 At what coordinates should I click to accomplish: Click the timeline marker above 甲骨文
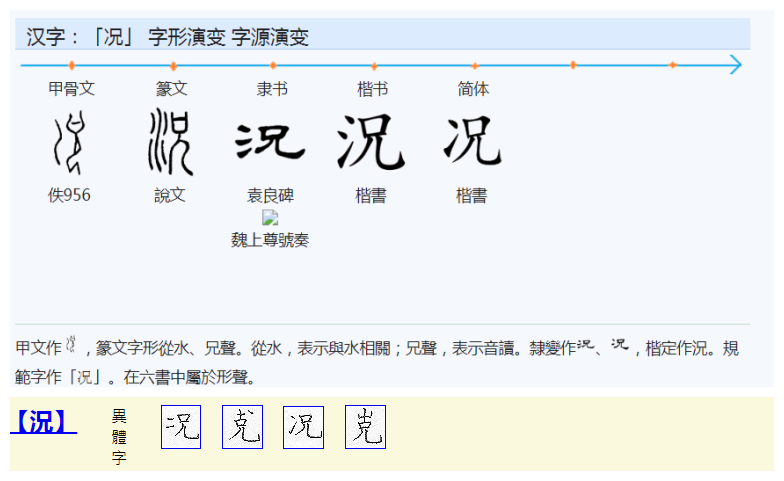click(x=72, y=65)
